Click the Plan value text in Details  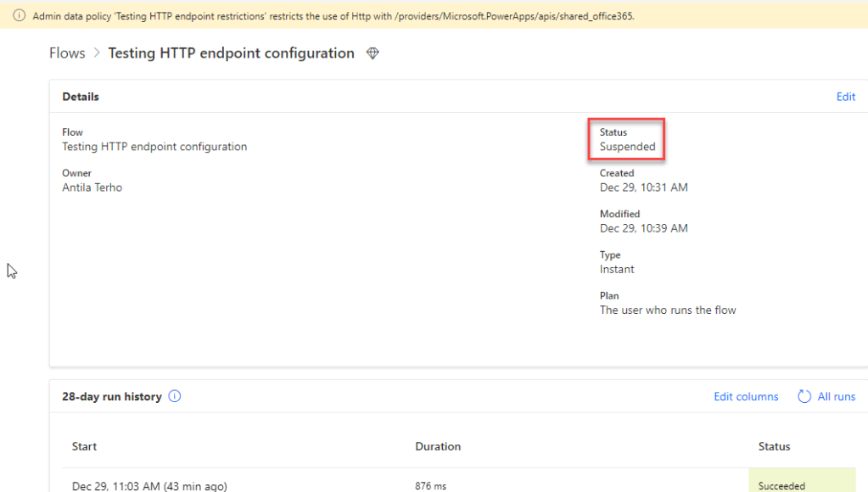(668, 310)
